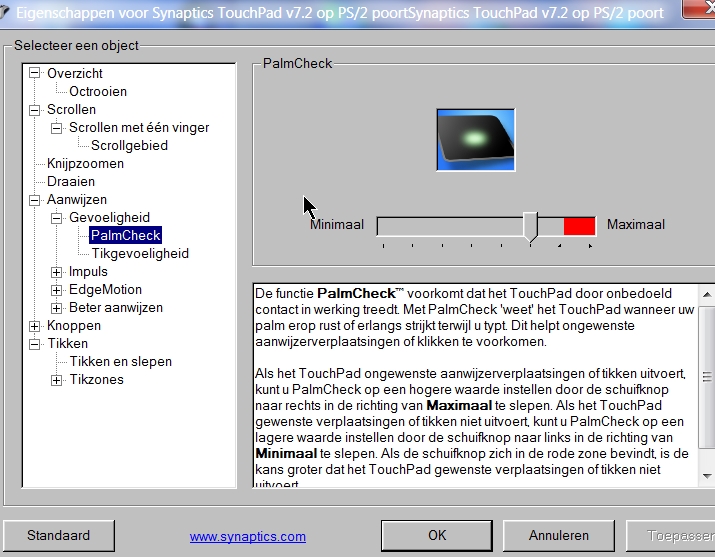715x557 pixels.
Task: Expand the EdgeMotion tree node
Action: (x=57, y=290)
